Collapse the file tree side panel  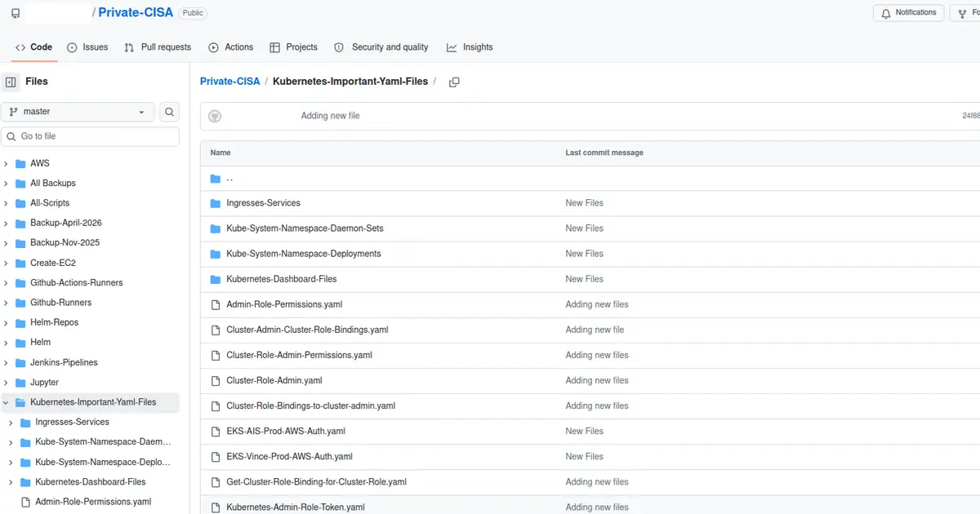(x=11, y=82)
